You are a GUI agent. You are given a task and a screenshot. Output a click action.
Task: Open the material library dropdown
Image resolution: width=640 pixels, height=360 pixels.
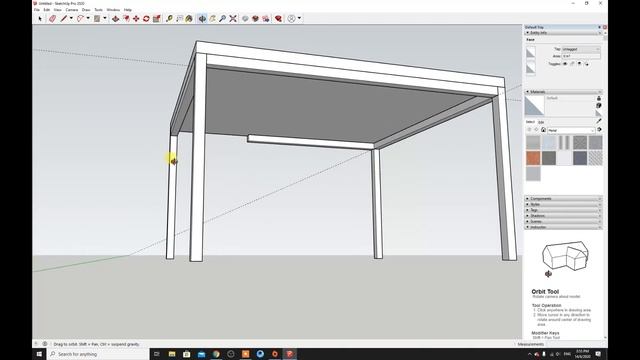point(571,130)
